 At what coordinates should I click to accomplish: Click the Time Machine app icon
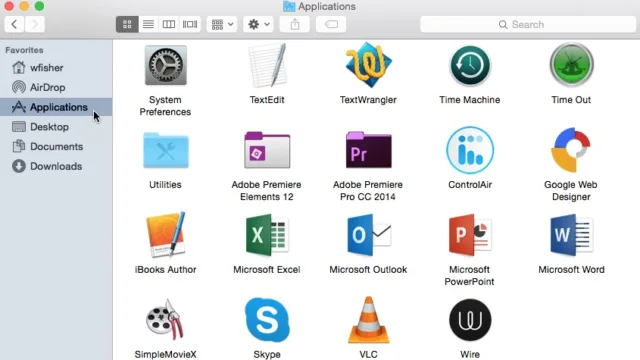click(x=470, y=65)
